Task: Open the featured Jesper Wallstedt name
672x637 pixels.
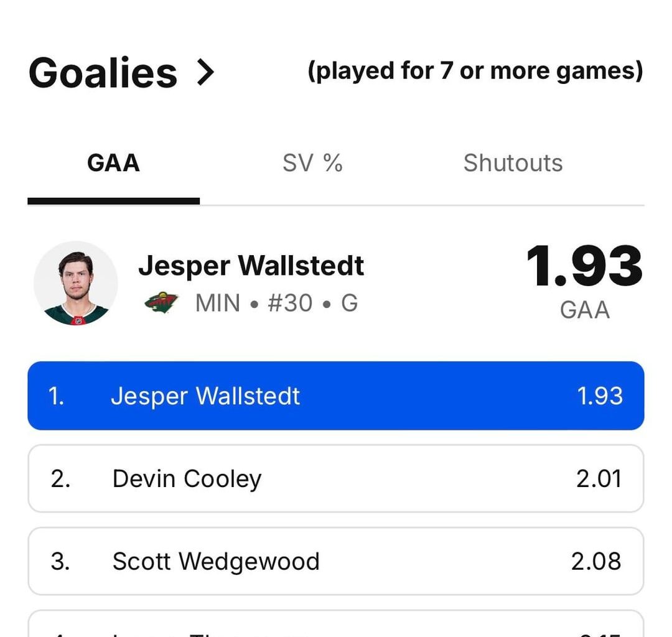Action: [x=251, y=266]
